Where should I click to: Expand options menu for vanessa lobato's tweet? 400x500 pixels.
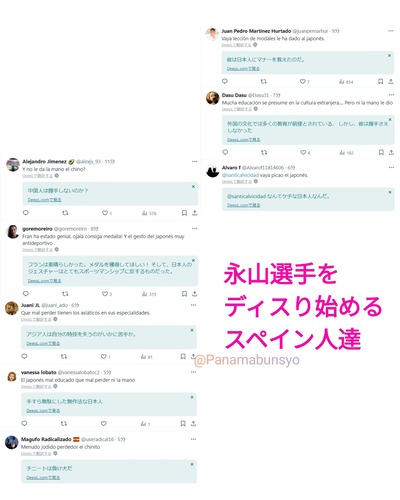point(193,372)
